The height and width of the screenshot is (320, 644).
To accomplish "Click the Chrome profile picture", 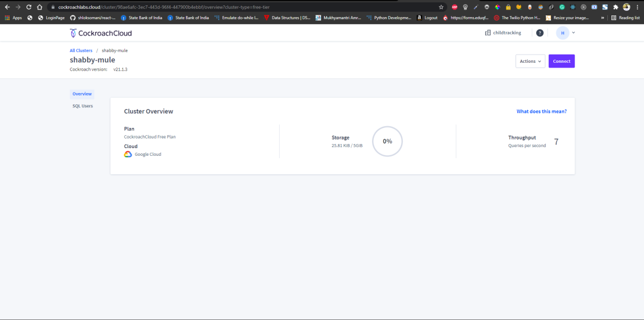I will [626, 7].
